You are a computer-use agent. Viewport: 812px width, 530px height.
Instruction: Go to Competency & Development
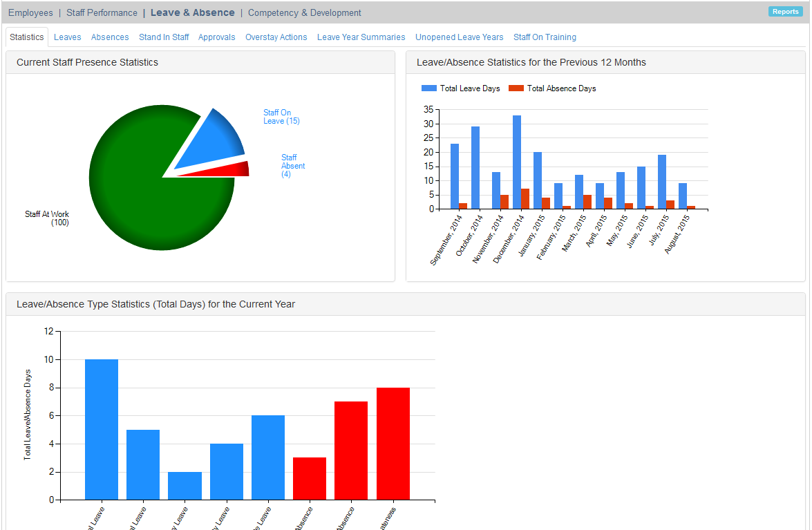[304, 12]
